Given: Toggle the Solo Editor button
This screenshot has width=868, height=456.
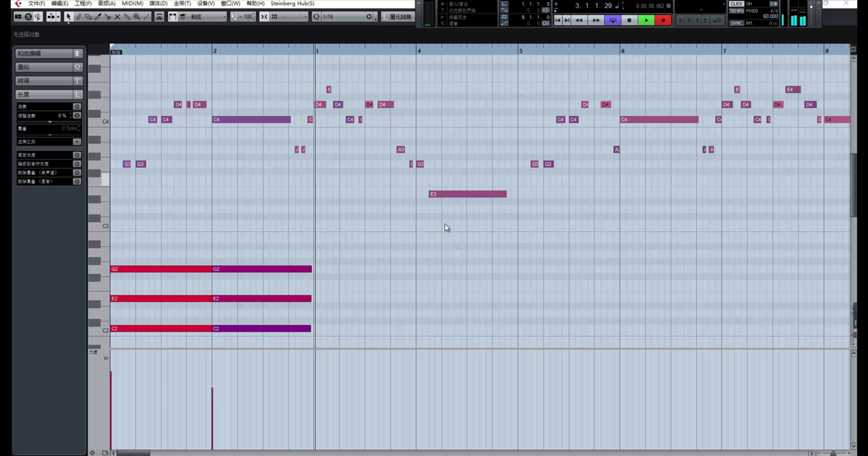Looking at the screenshot, I should point(28,17).
